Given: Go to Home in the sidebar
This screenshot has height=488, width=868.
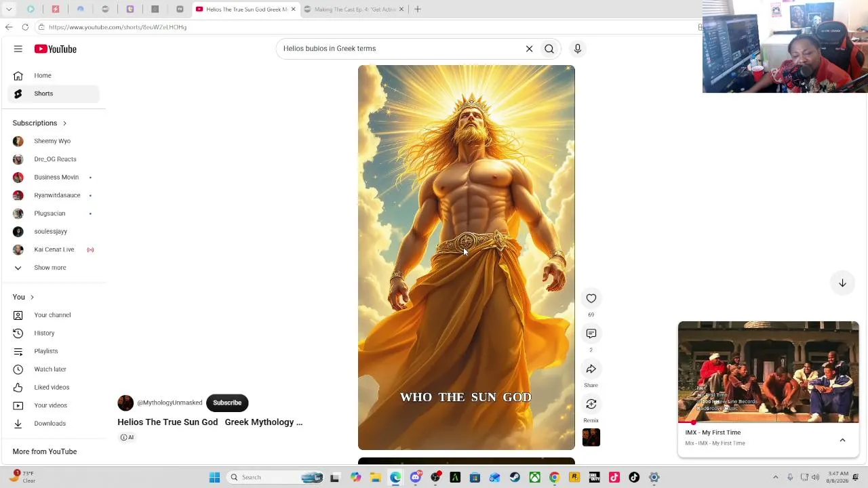Looking at the screenshot, I should pyautogui.click(x=54, y=75).
